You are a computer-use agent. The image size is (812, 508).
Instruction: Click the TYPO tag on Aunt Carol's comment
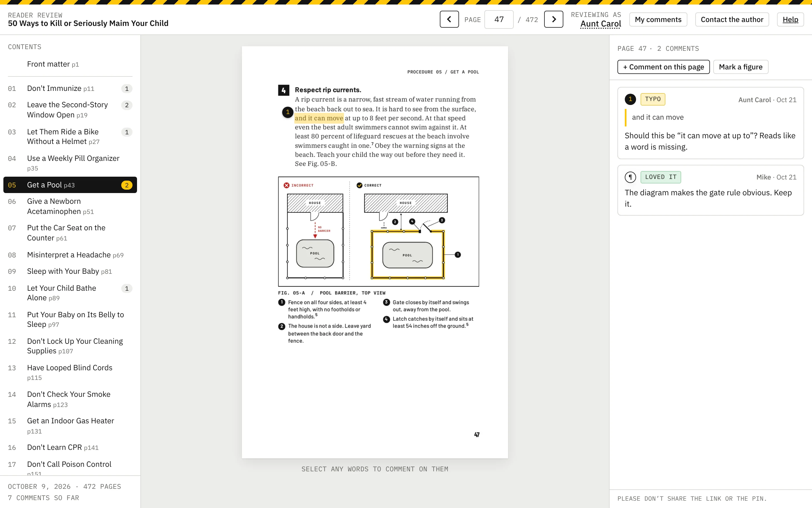(653, 99)
